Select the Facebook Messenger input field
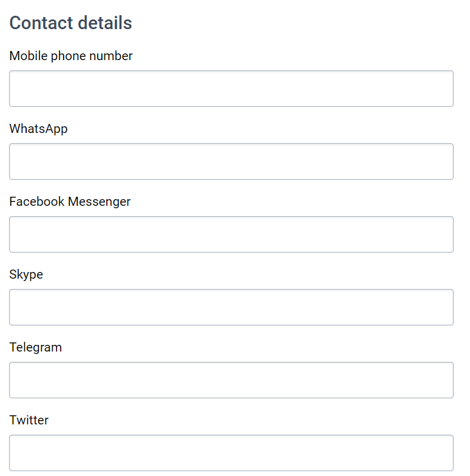Viewport: 470px width, 476px height. (x=231, y=234)
